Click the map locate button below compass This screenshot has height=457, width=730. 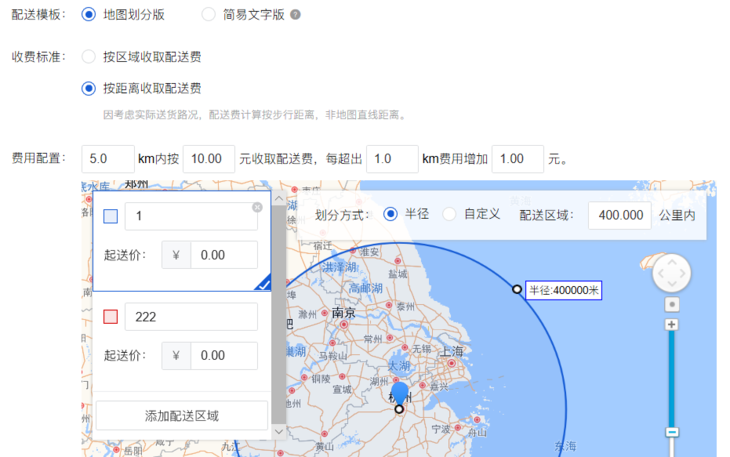[x=672, y=304]
